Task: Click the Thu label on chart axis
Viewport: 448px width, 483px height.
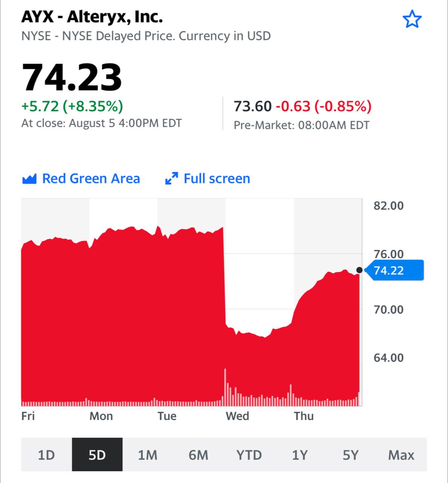Action: tap(304, 416)
